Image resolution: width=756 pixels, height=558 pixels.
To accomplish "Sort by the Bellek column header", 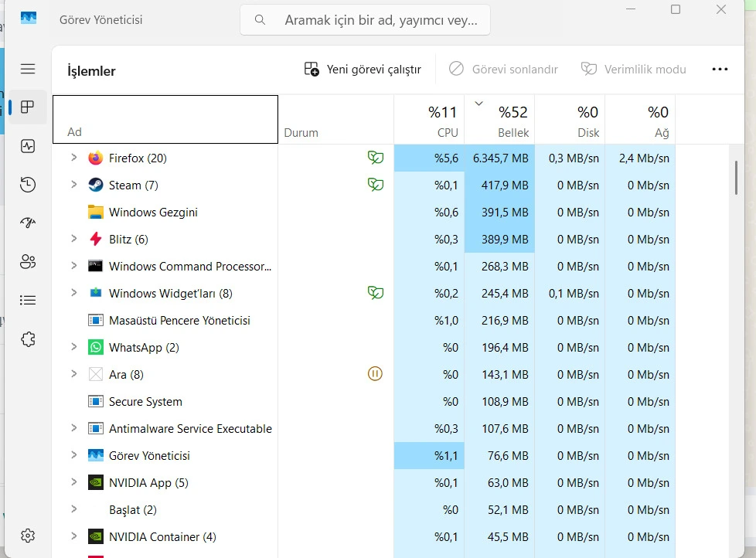I will tap(499, 120).
